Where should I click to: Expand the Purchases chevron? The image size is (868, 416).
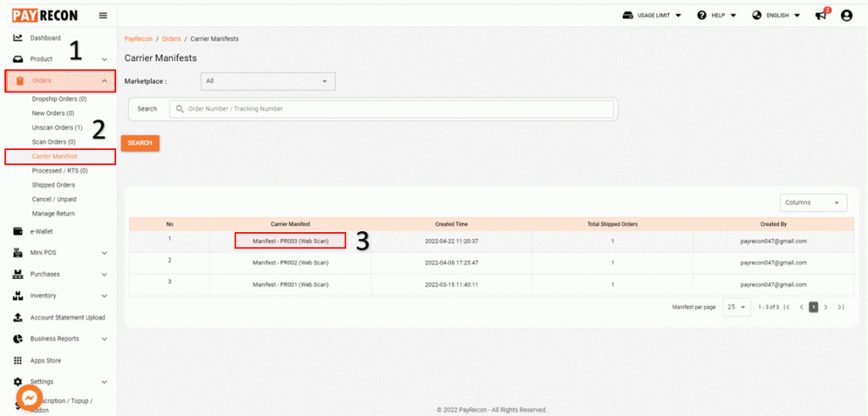pos(104,275)
